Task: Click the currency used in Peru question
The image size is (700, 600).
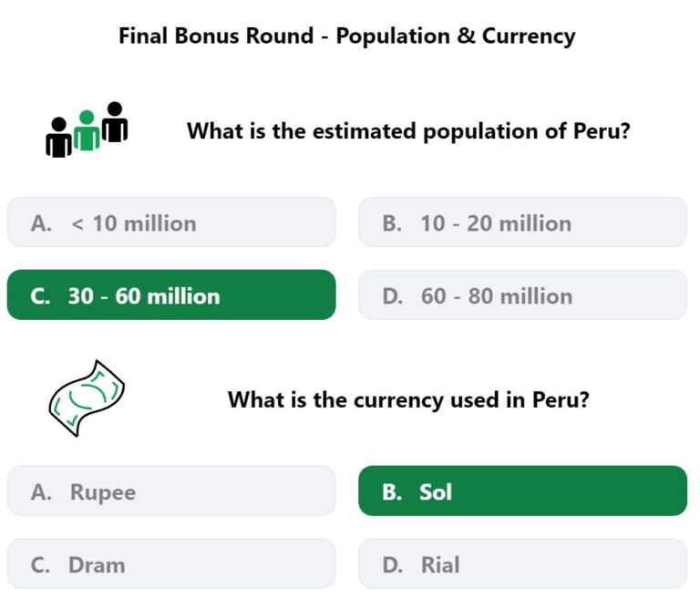Action: coord(408,399)
